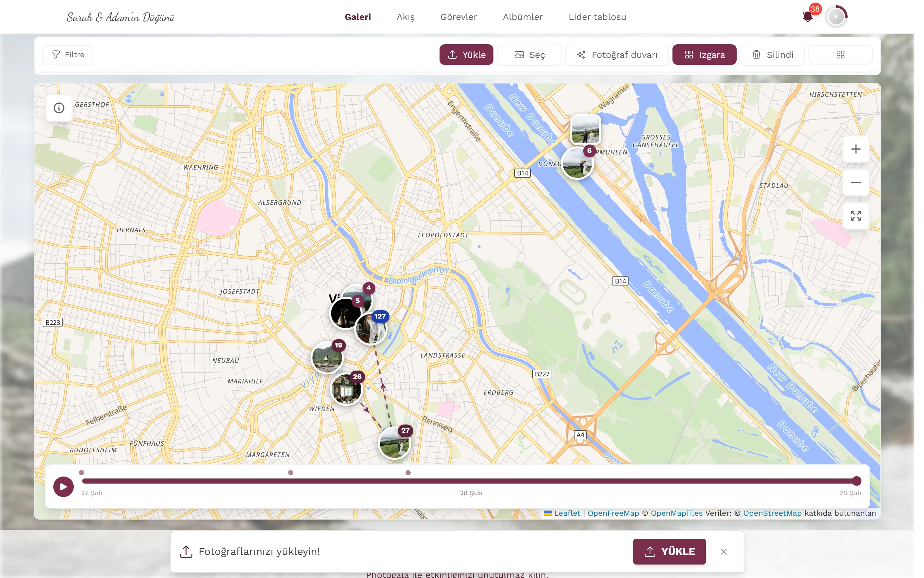Image resolution: width=924 pixels, height=578 pixels.
Task: Open the Lider tablosu tab
Action: (x=597, y=17)
